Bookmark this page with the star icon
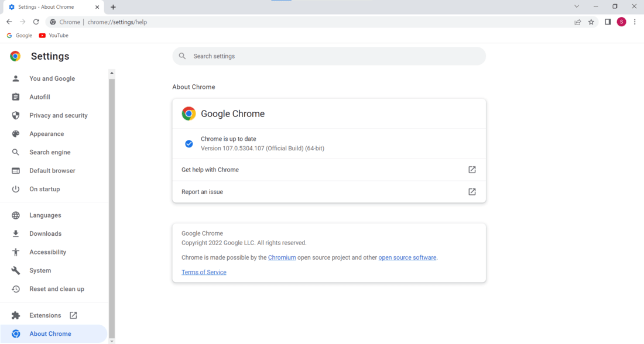The image size is (644, 344). [591, 22]
